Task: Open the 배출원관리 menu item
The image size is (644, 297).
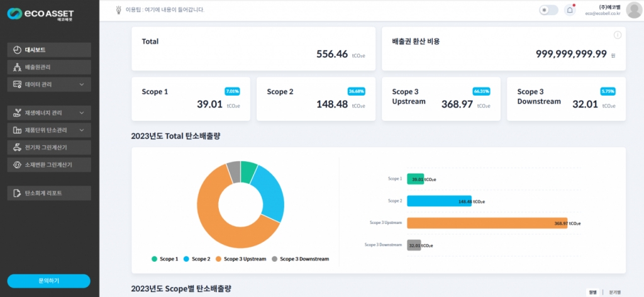Action: [x=49, y=67]
